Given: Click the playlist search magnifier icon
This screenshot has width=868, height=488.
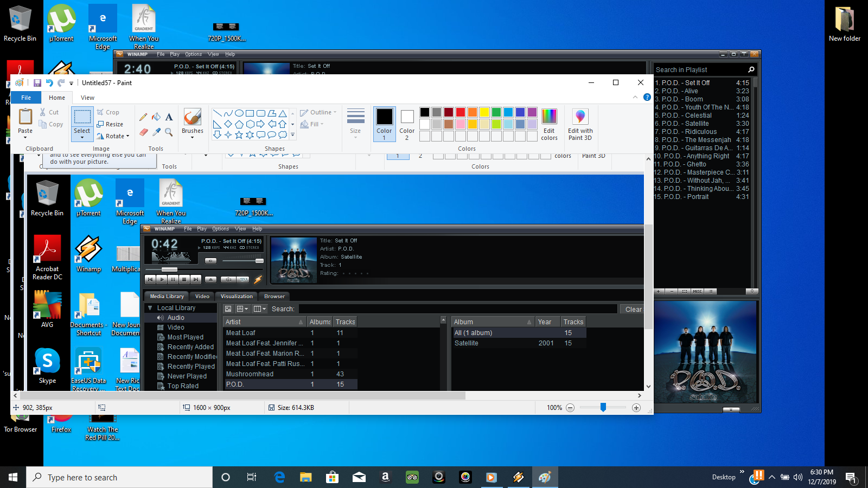Looking at the screenshot, I should [751, 69].
